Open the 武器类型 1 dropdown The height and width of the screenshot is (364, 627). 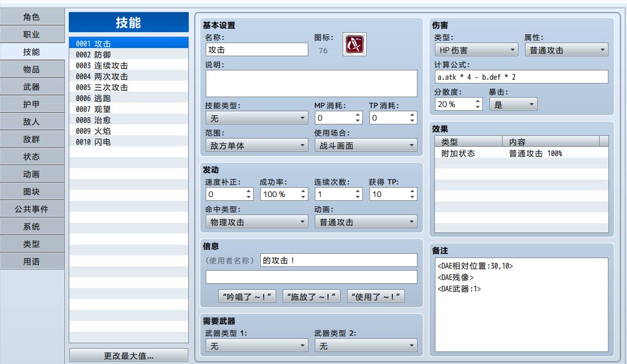256,345
